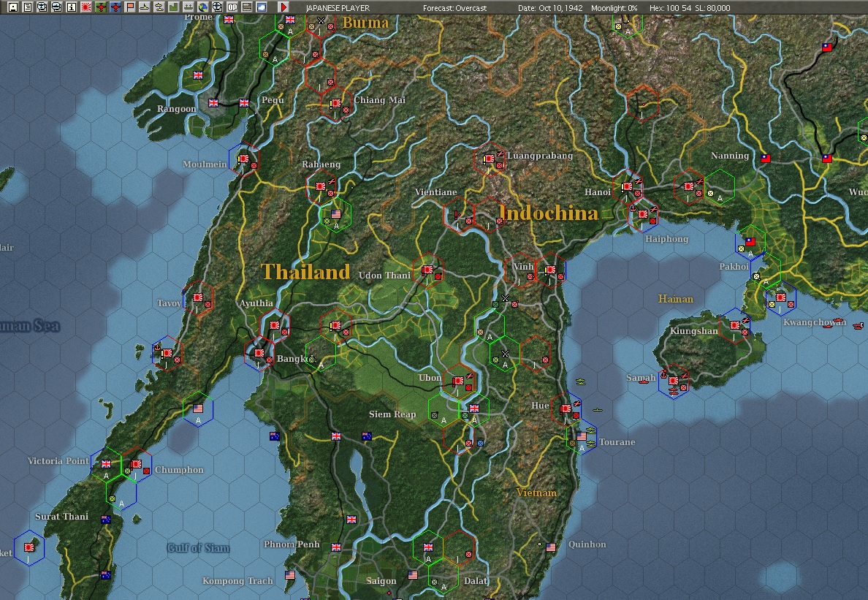
Task: Select the Japanese unit beside Vinh
Action: [x=551, y=270]
